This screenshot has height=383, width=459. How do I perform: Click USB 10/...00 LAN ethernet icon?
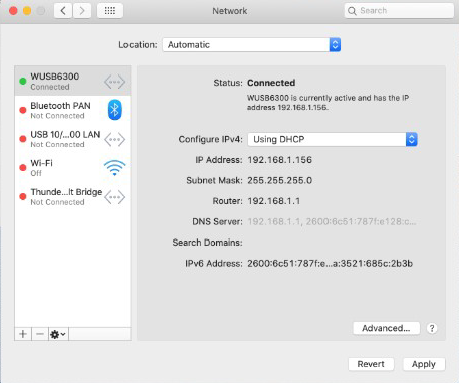[x=114, y=139]
